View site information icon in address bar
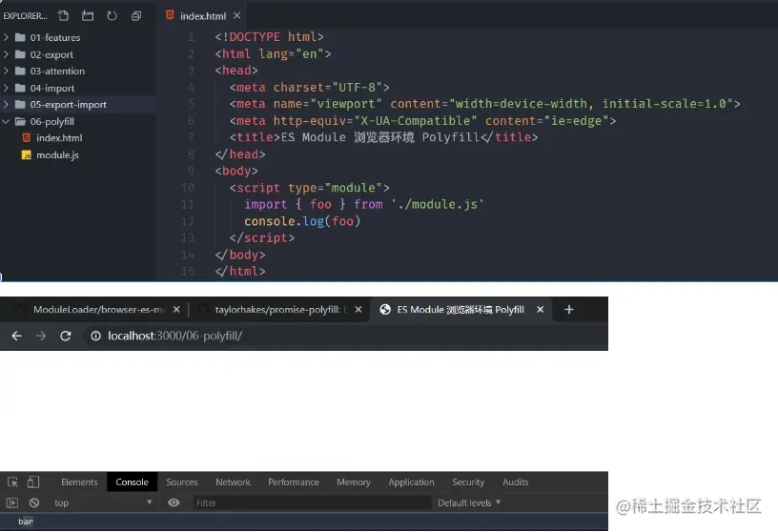The width and height of the screenshot is (778, 532). [x=95, y=336]
